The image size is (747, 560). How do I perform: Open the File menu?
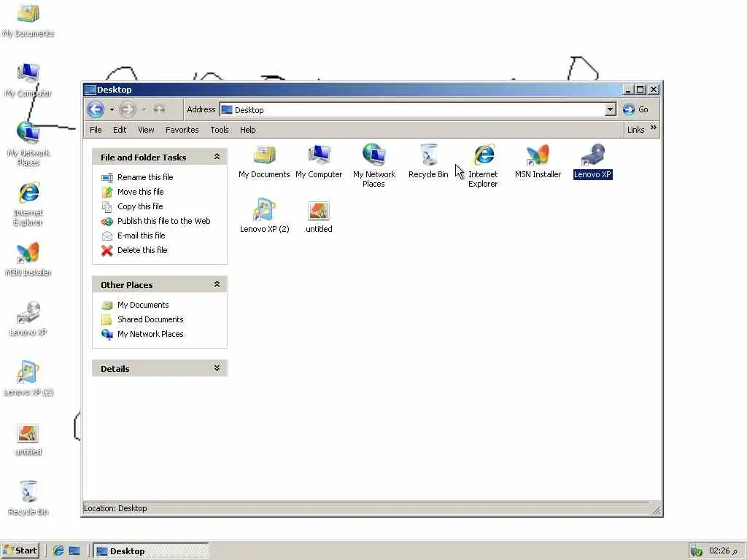pos(96,130)
